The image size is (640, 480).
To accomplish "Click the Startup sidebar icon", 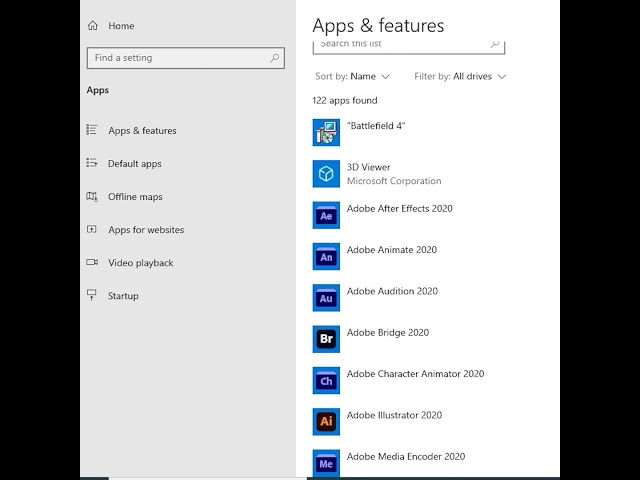I will tap(92, 295).
